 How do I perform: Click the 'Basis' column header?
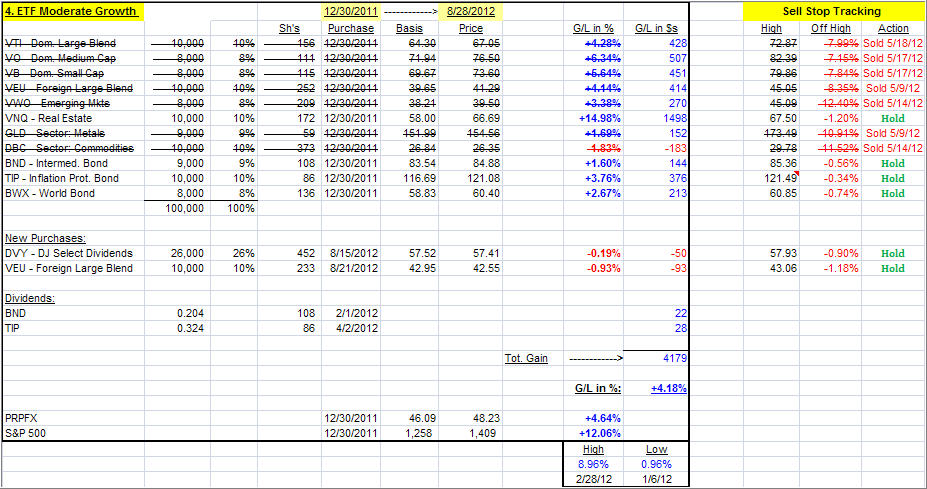pos(409,28)
